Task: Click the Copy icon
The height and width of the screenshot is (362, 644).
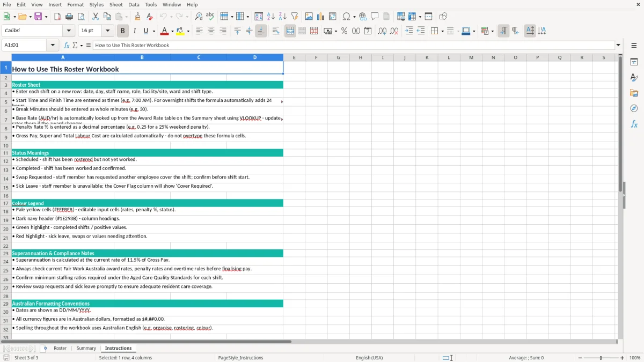Action: tap(107, 17)
